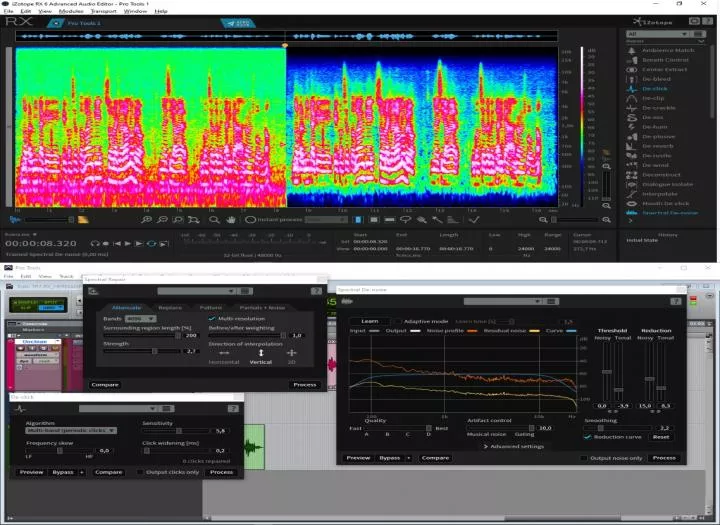This screenshot has width=720, height=525.
Task: Set interpolation direction to Horizontal
Action: point(224,357)
